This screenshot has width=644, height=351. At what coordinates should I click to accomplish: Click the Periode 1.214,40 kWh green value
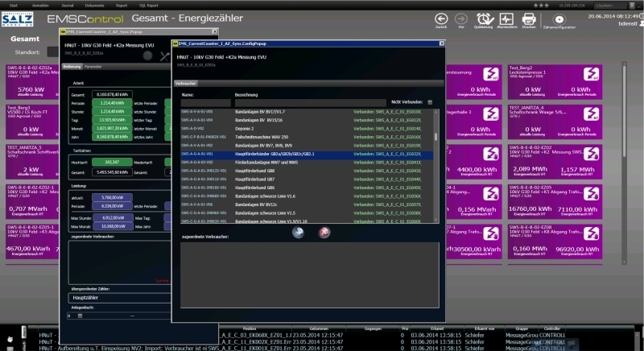pos(112,103)
